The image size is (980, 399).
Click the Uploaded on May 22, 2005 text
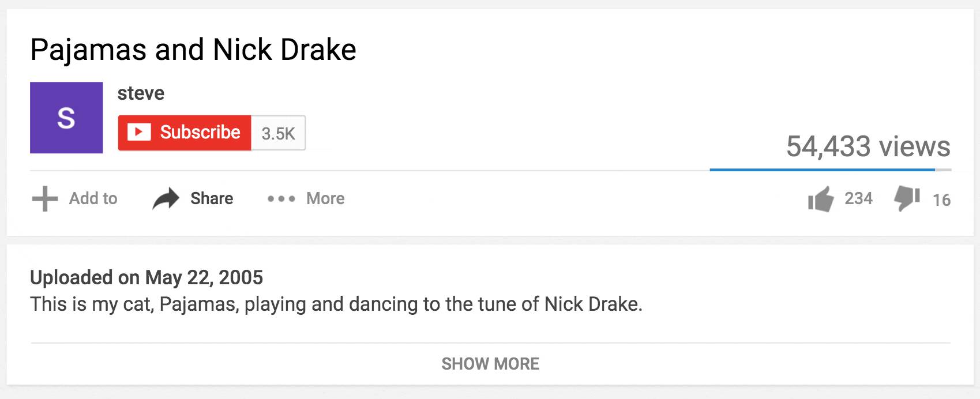click(147, 278)
